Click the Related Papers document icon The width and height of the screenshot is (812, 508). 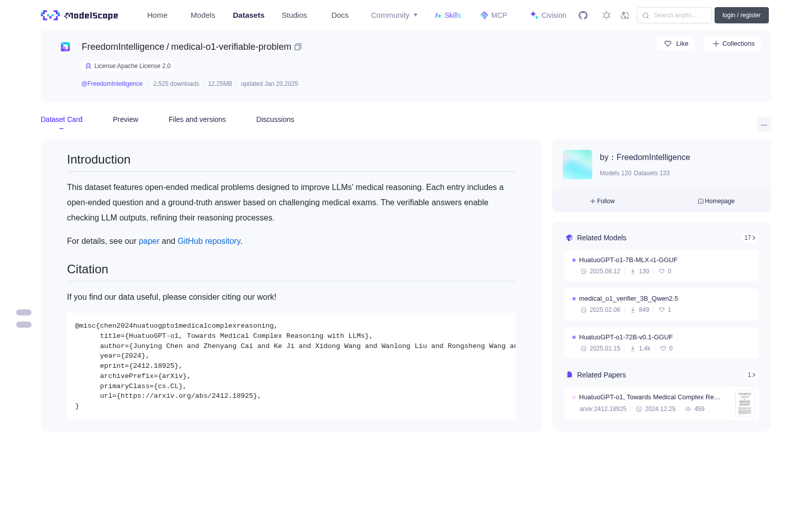569,375
